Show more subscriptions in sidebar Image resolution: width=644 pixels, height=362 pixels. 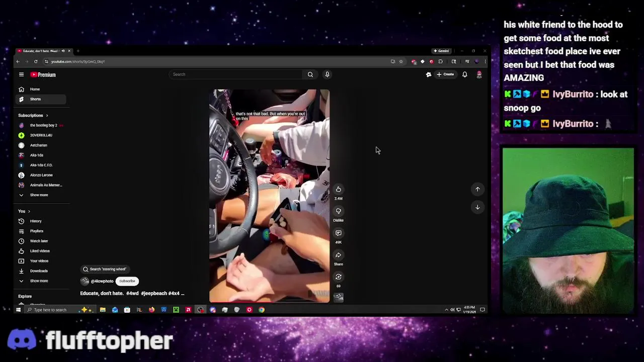(40, 195)
